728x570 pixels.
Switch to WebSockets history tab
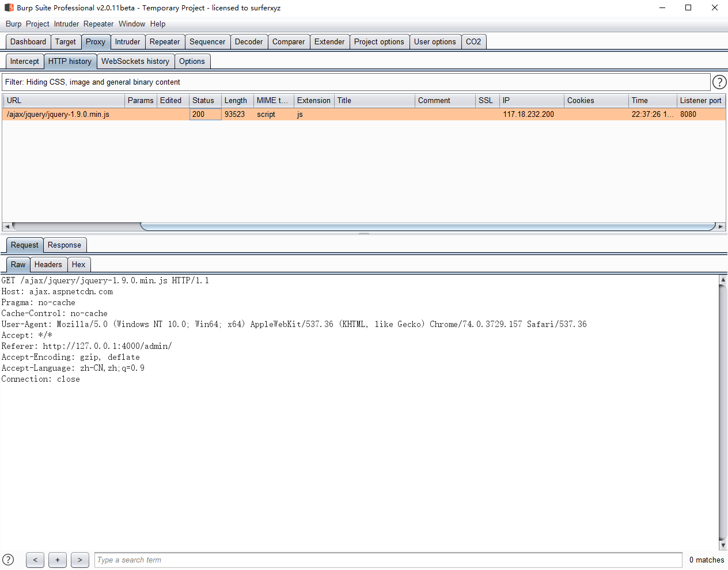(135, 62)
